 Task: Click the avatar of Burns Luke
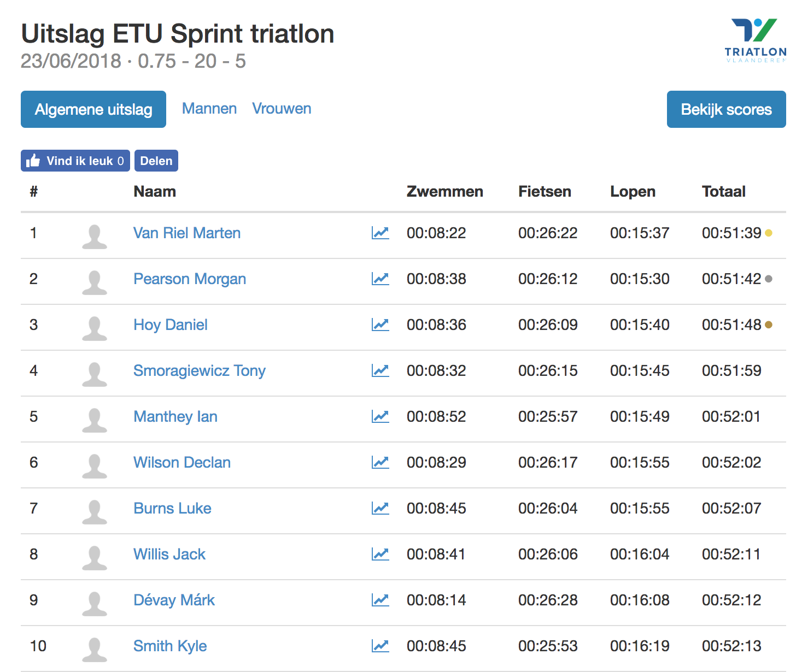95,512
